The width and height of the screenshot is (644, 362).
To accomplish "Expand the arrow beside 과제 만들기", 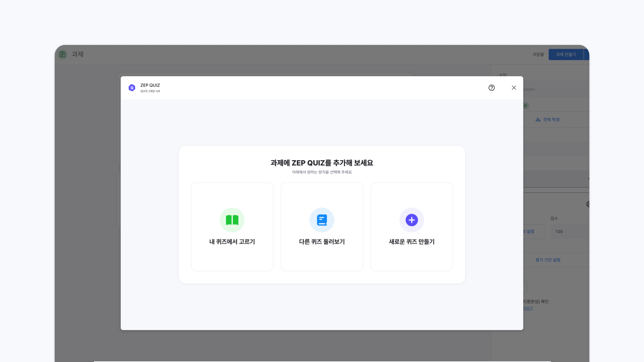I will coord(586,54).
